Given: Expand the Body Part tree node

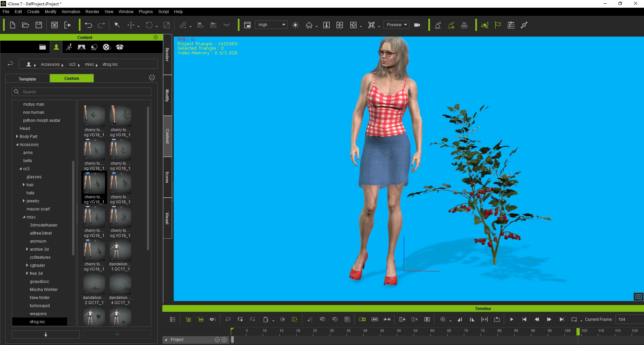Looking at the screenshot, I should [x=17, y=136].
